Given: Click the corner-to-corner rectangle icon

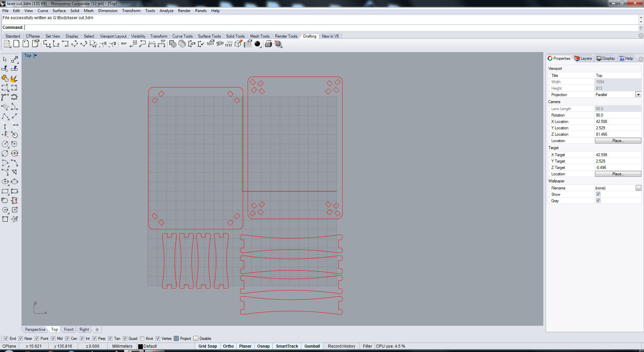Looking at the screenshot, I should pyautogui.click(x=5, y=191).
